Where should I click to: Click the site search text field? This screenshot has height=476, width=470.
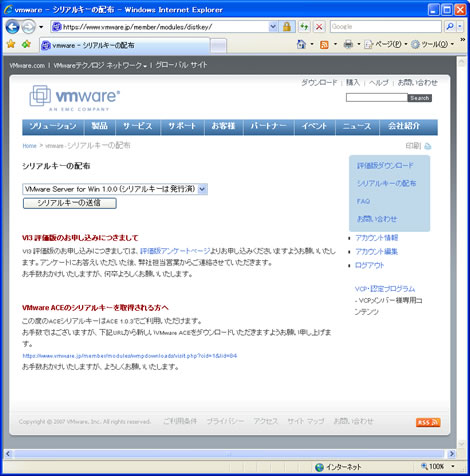pos(377,98)
